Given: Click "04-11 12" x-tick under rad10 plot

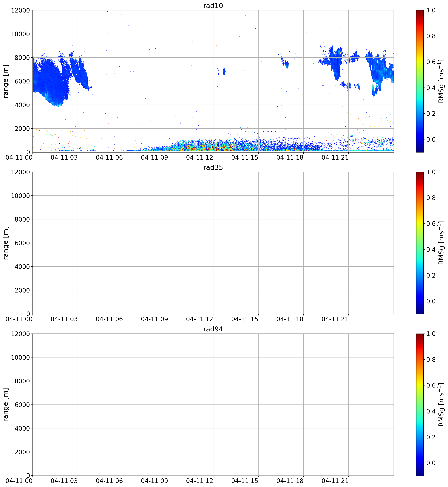Looking at the screenshot, I should (200, 158).
